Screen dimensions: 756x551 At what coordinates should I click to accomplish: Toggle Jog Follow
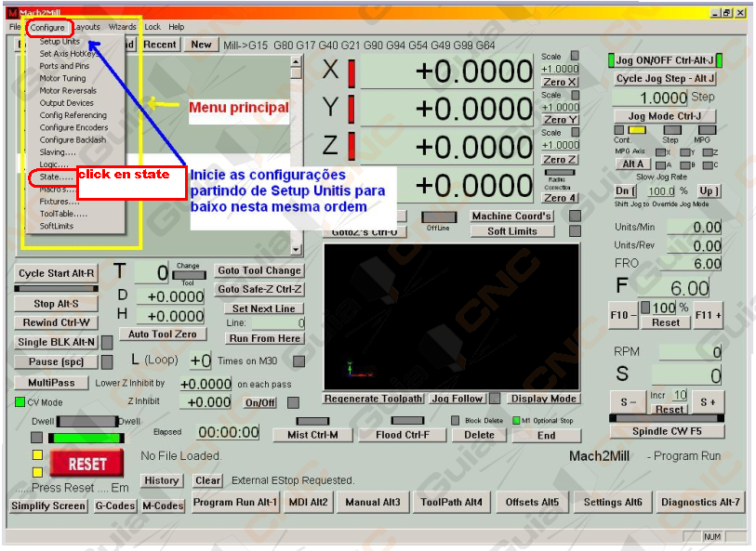coord(458,399)
